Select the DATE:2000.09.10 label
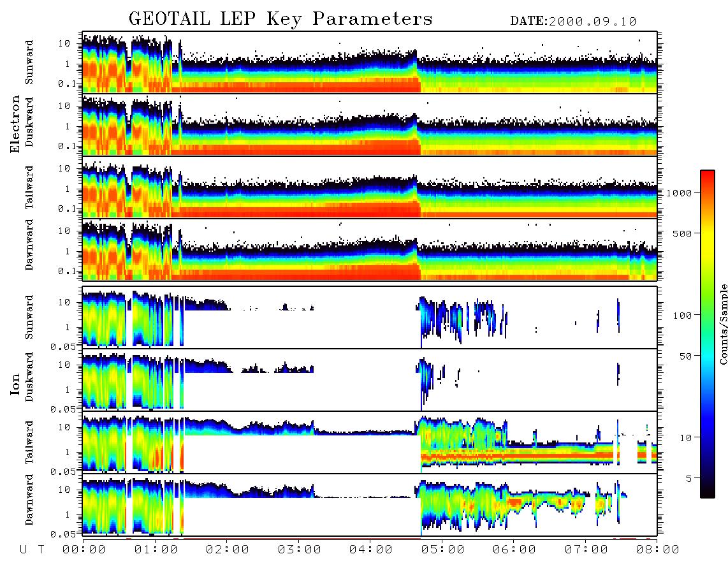 click(x=573, y=22)
